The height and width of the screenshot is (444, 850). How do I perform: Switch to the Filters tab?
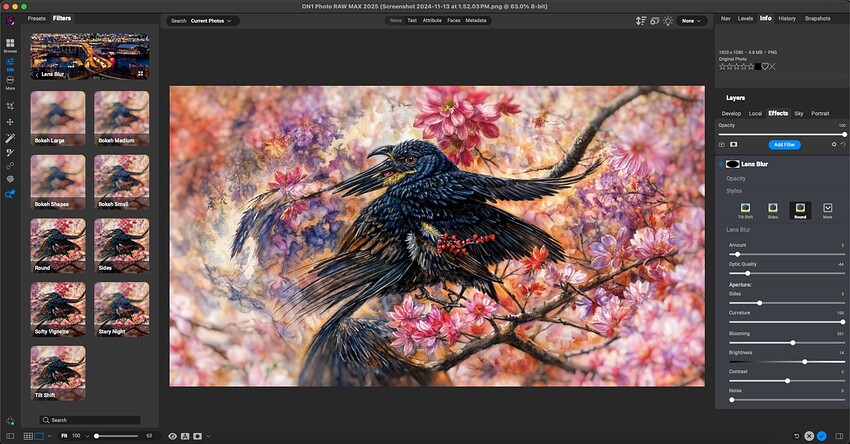(x=62, y=18)
